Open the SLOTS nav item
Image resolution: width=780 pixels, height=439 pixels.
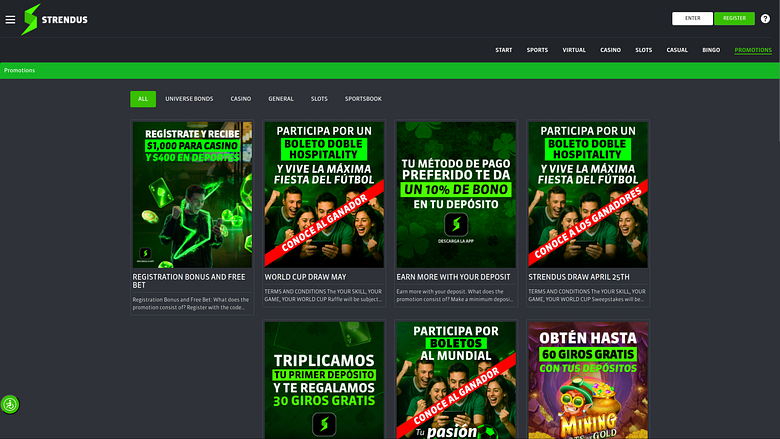(644, 50)
